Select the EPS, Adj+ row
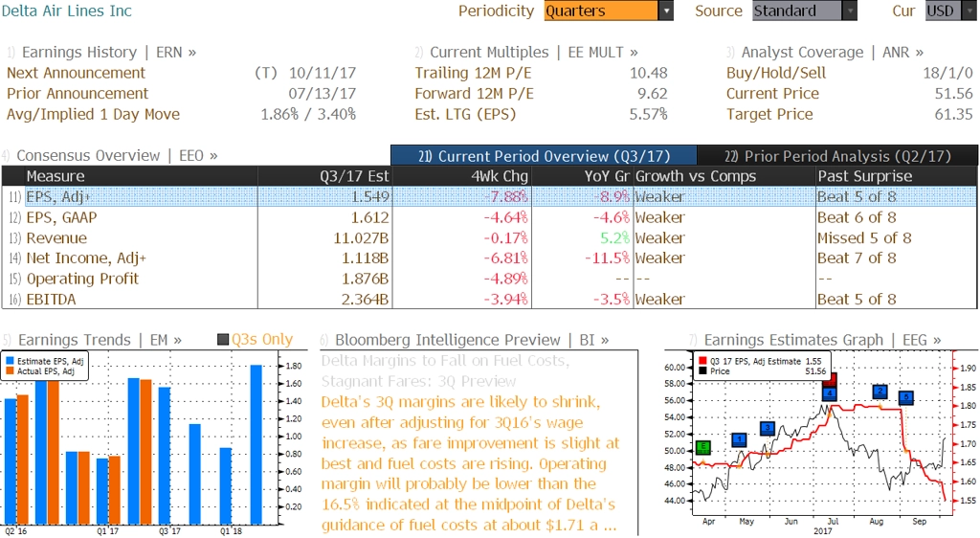980x538 pixels. 489,197
